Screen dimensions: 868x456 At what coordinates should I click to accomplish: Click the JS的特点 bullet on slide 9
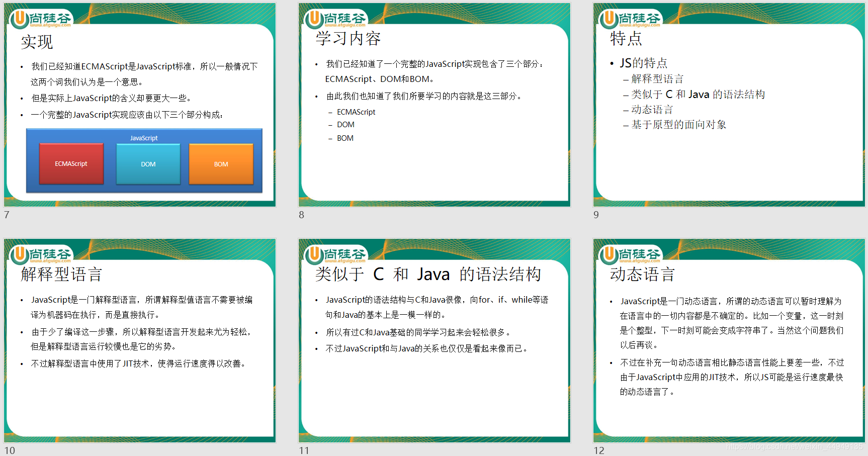[x=643, y=63]
